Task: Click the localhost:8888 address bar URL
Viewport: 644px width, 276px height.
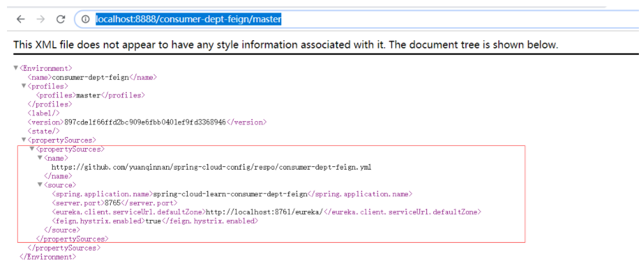Action: click(x=188, y=19)
